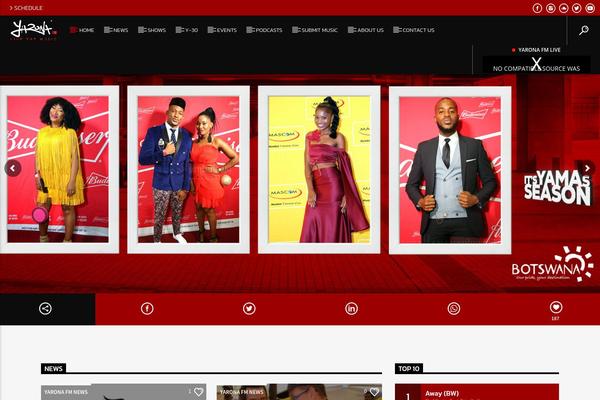Expand the Schedule link in top bar
The height and width of the screenshot is (400, 600).
[x=26, y=8]
